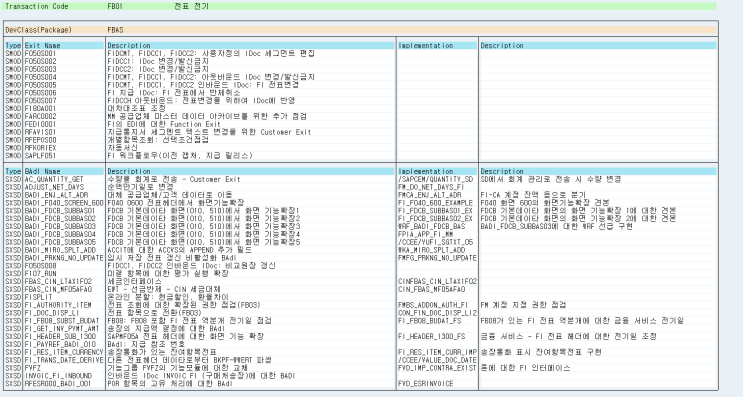Click BAdI name ADJUST_NET_DAYS

54,187
